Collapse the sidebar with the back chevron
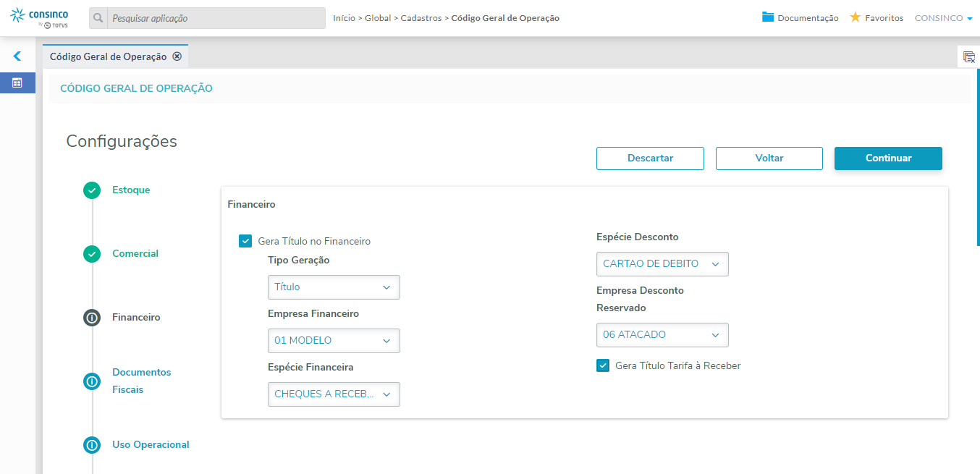This screenshot has width=980, height=474. click(x=17, y=56)
